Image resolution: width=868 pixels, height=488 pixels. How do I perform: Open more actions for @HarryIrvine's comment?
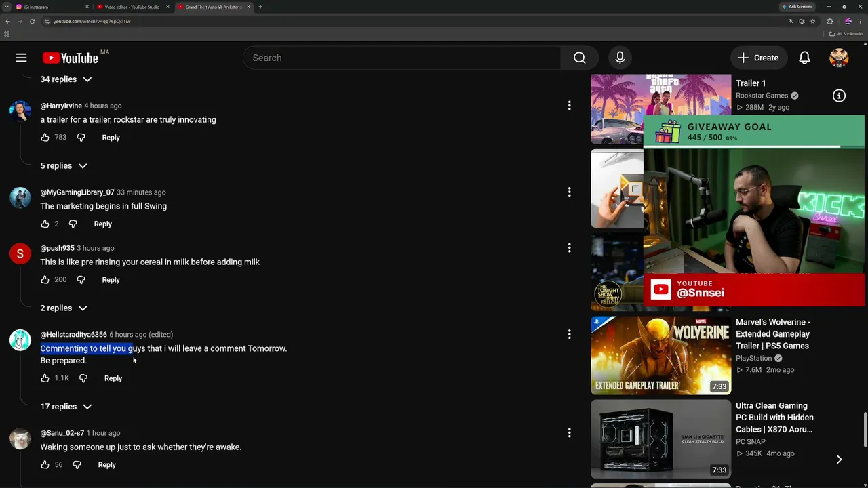[569, 106]
